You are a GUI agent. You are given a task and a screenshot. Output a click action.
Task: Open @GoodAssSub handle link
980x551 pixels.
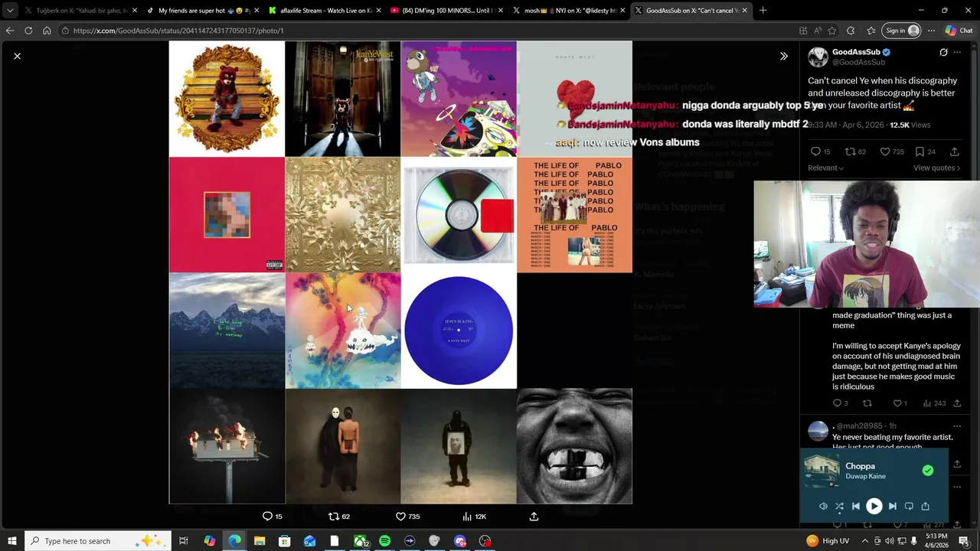coord(858,62)
